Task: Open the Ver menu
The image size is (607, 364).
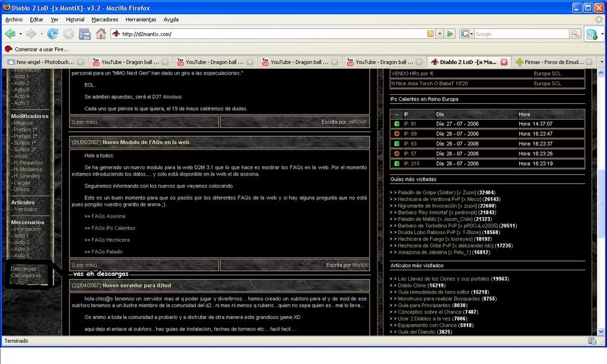Action: point(55,20)
